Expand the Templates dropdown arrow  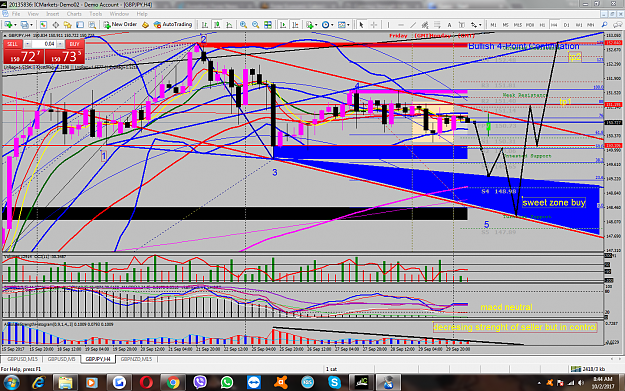tap(348, 25)
